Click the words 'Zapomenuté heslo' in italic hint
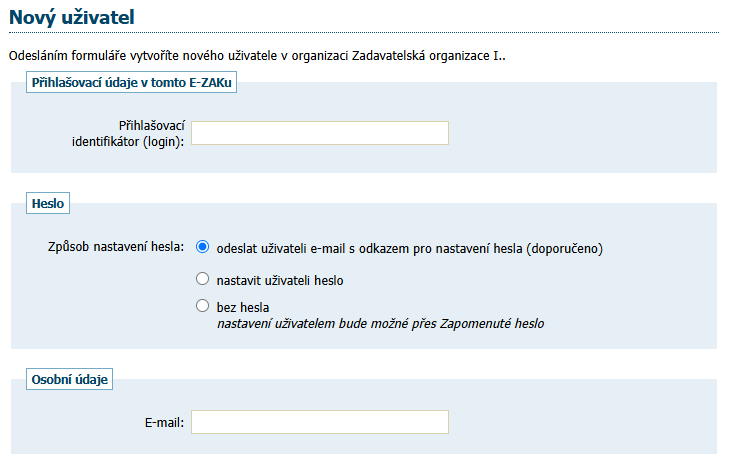Screen dimensions: 729x465 [x=495, y=323]
